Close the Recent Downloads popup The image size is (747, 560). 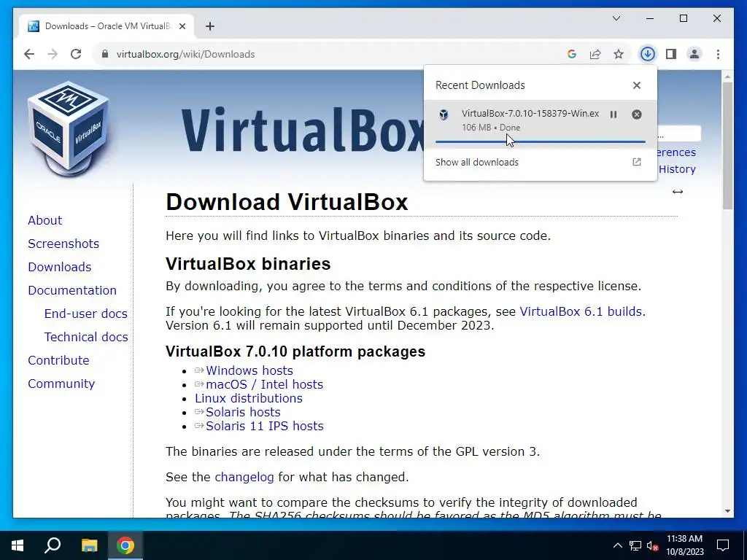[636, 85]
